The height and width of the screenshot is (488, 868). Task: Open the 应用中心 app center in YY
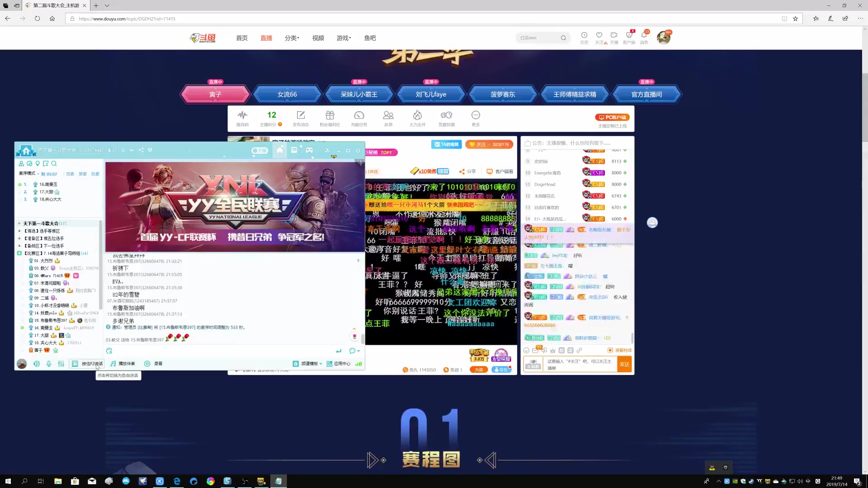pyautogui.click(x=338, y=364)
